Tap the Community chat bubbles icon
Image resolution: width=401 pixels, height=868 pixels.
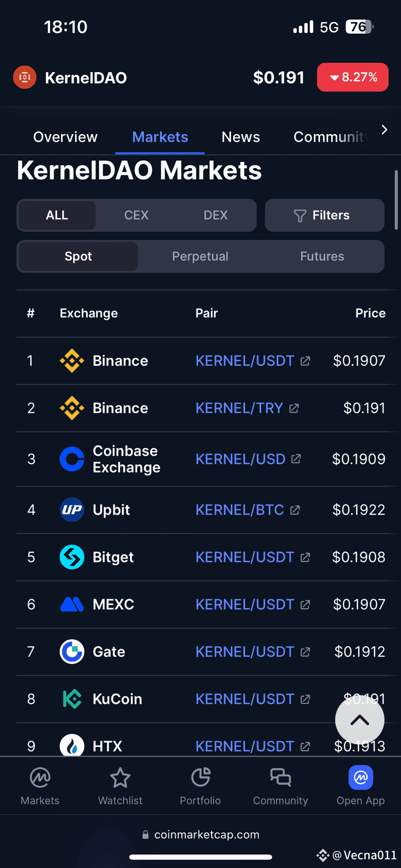point(280,778)
